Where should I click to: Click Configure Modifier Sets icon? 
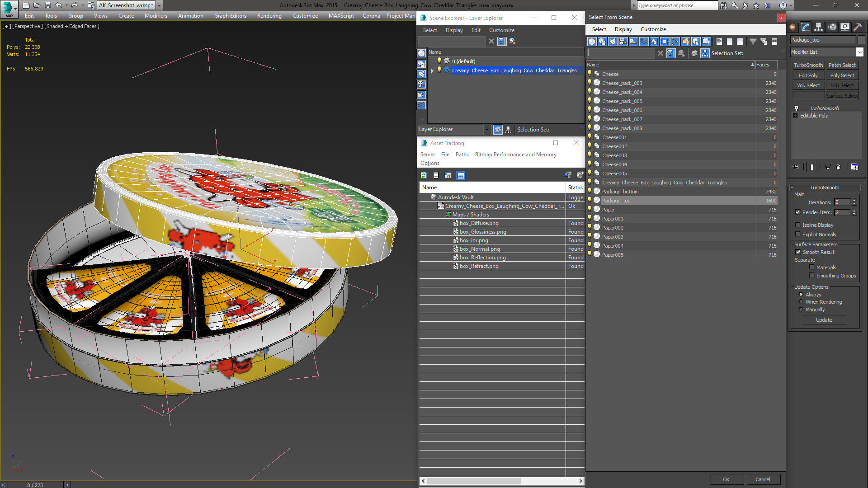pos(854,167)
